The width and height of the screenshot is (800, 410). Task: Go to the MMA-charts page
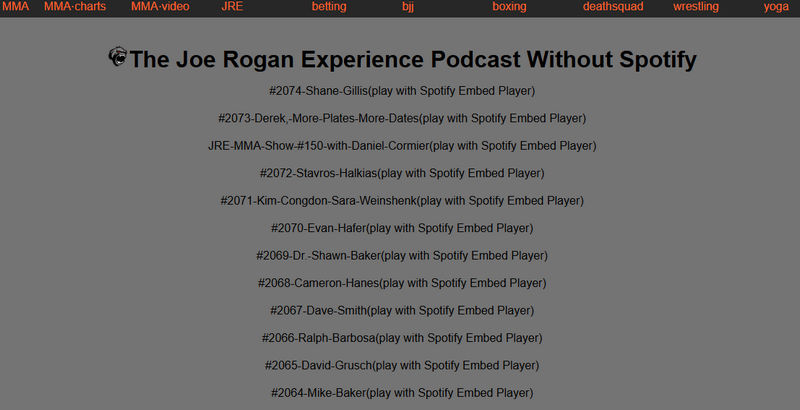(75, 7)
